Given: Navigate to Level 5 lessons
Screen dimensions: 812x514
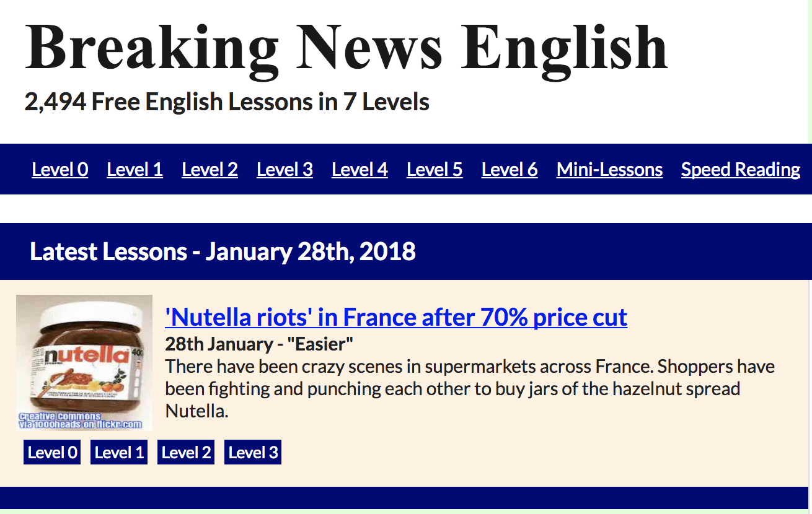Looking at the screenshot, I should [435, 170].
